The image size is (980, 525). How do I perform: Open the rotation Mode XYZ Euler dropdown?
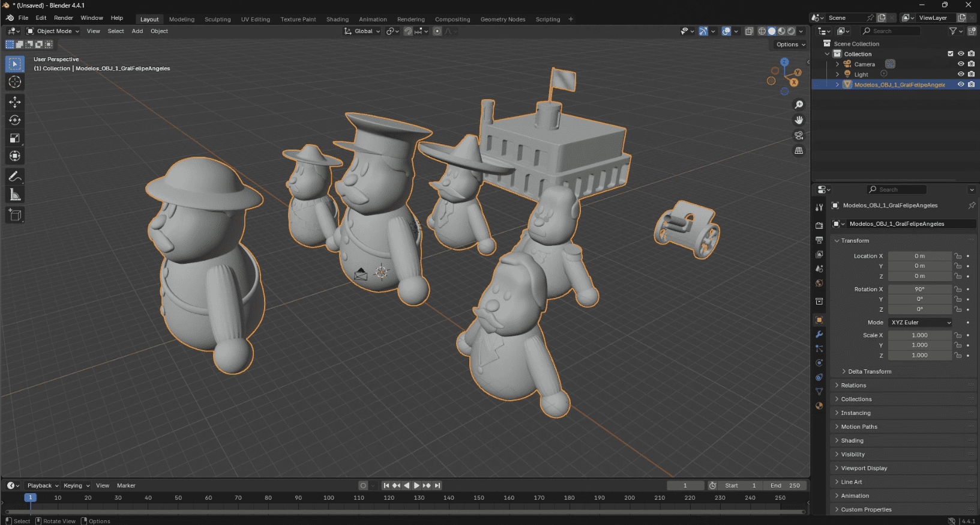pos(920,323)
